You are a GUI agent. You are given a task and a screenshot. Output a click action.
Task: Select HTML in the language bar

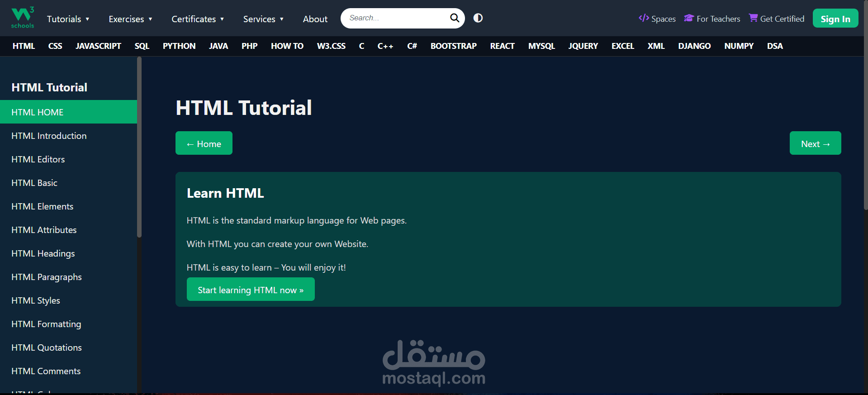click(x=24, y=46)
